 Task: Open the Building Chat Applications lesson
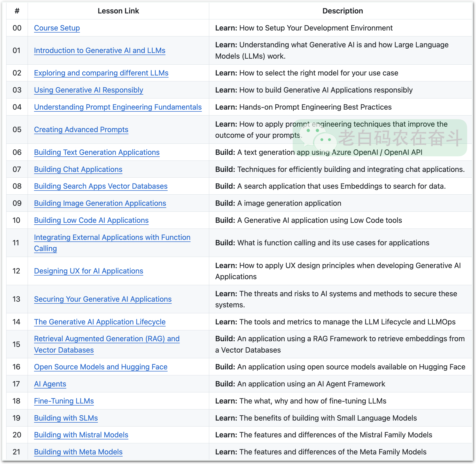[x=78, y=169]
